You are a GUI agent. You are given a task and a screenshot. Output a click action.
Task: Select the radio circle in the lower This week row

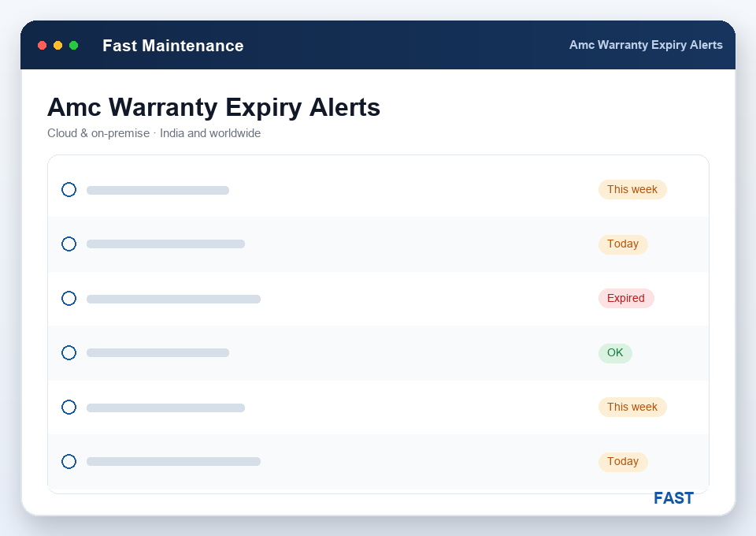69,408
